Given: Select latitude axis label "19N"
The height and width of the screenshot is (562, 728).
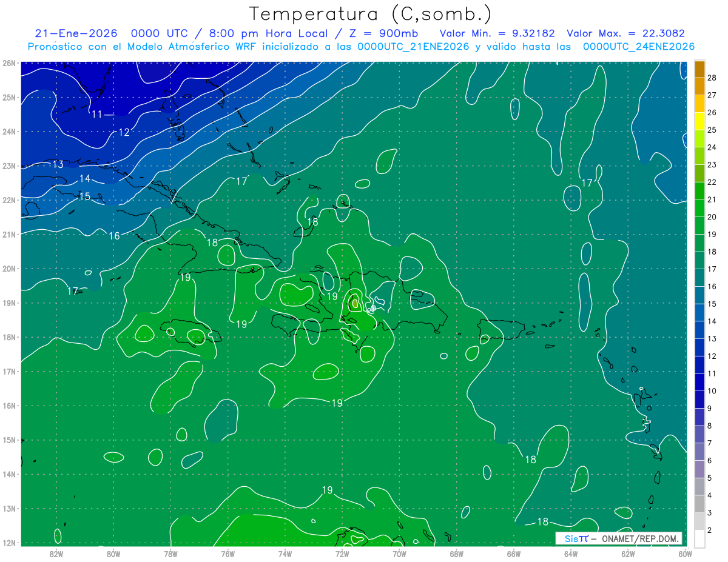Looking at the screenshot, I should pos(9,303).
